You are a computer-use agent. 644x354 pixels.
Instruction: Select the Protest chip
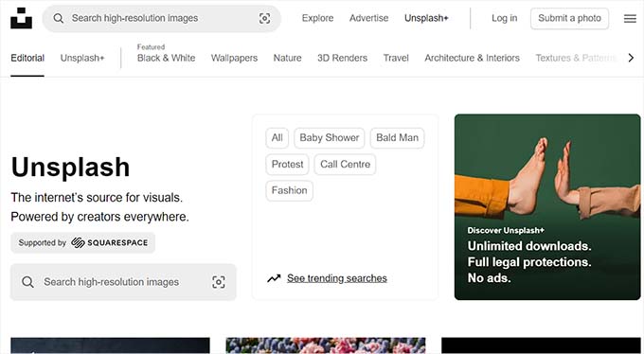(287, 165)
